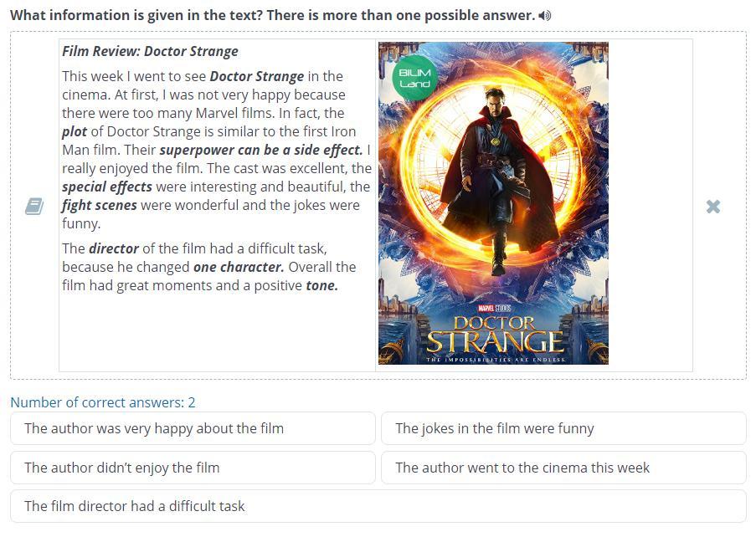Click the Doctor Strange movie poster image
The width and height of the screenshot is (756, 537).
tap(493, 203)
